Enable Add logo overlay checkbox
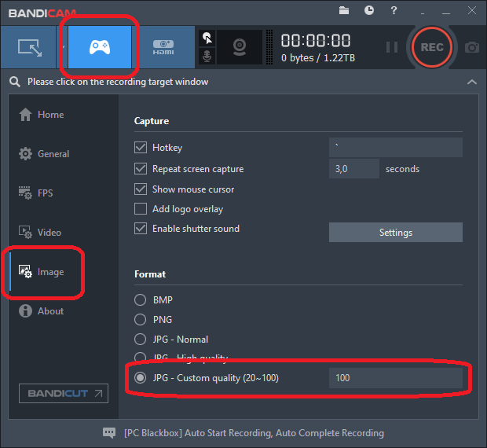 coord(141,209)
